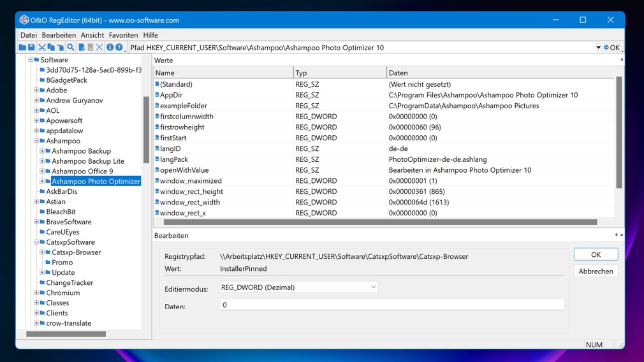644x362 pixels.
Task: Expand the Ashampoo Backup Lite node
Action: click(x=42, y=161)
